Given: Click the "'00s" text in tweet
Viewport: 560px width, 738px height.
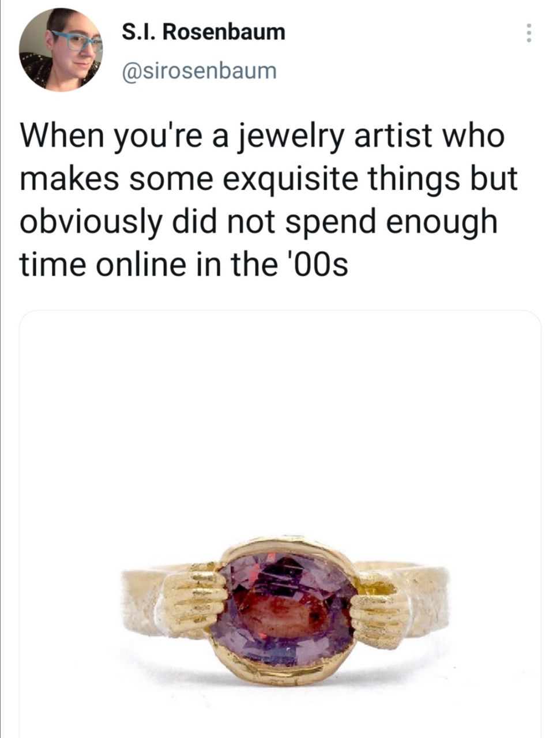Looking at the screenshot, I should (320, 265).
